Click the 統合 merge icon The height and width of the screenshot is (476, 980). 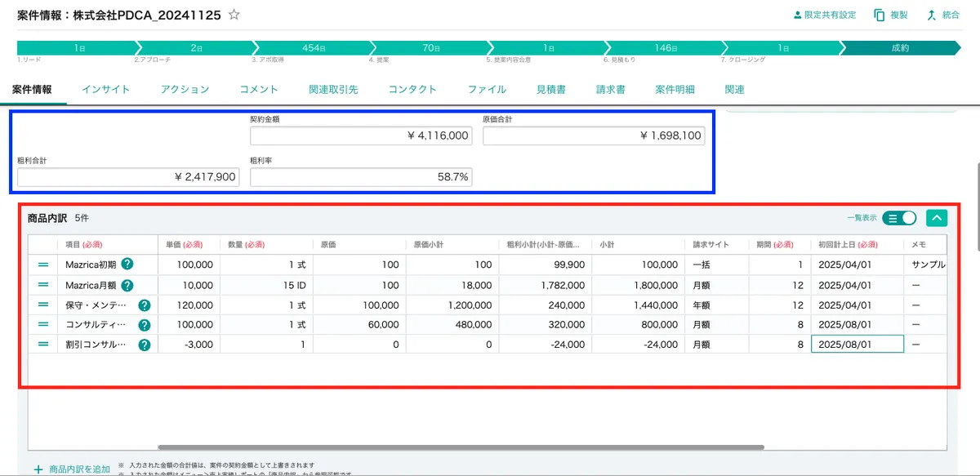point(931,15)
